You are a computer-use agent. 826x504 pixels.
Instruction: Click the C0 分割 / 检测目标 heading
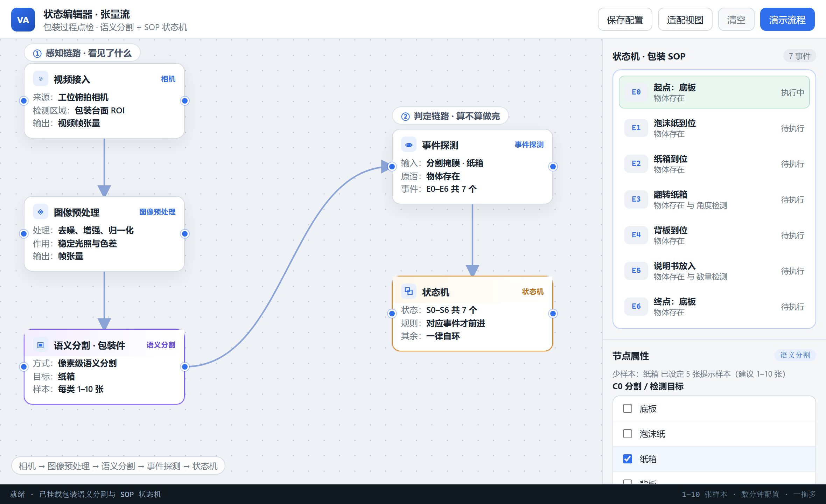pos(648,386)
